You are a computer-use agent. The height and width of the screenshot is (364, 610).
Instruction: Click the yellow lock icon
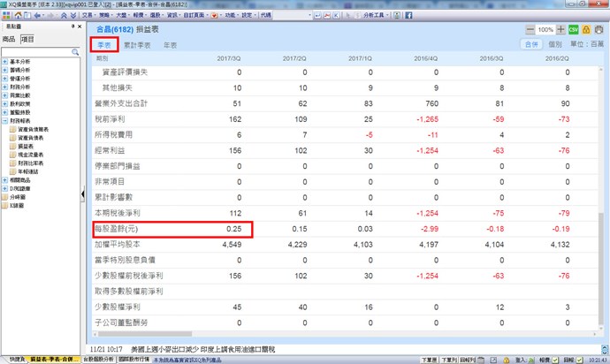tap(587, 29)
